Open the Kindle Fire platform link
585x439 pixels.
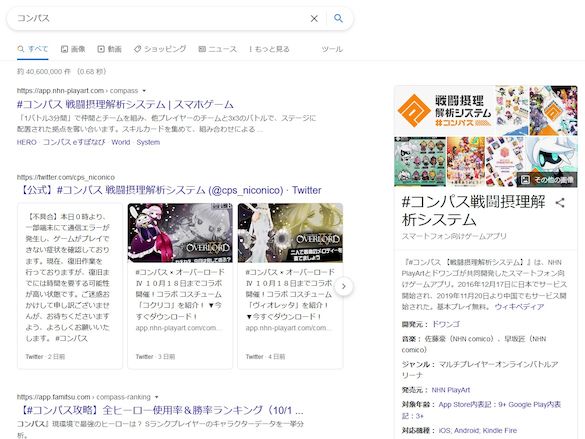click(500, 430)
